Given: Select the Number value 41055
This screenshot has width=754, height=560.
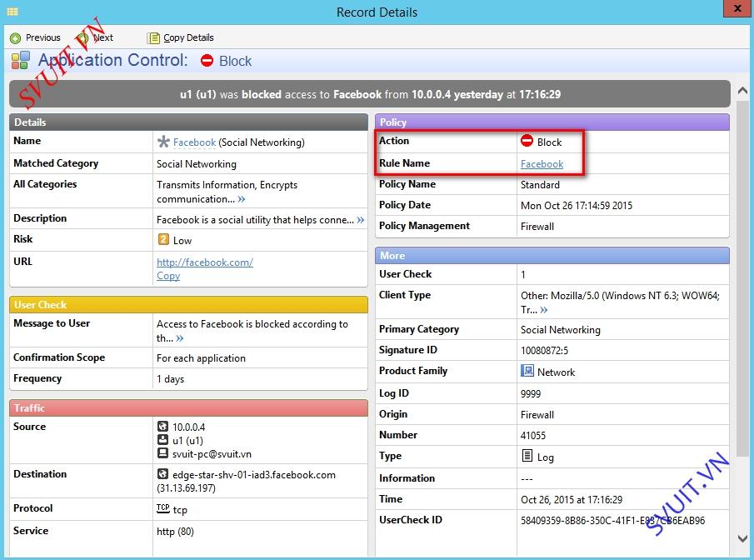Looking at the screenshot, I should coord(533,436).
